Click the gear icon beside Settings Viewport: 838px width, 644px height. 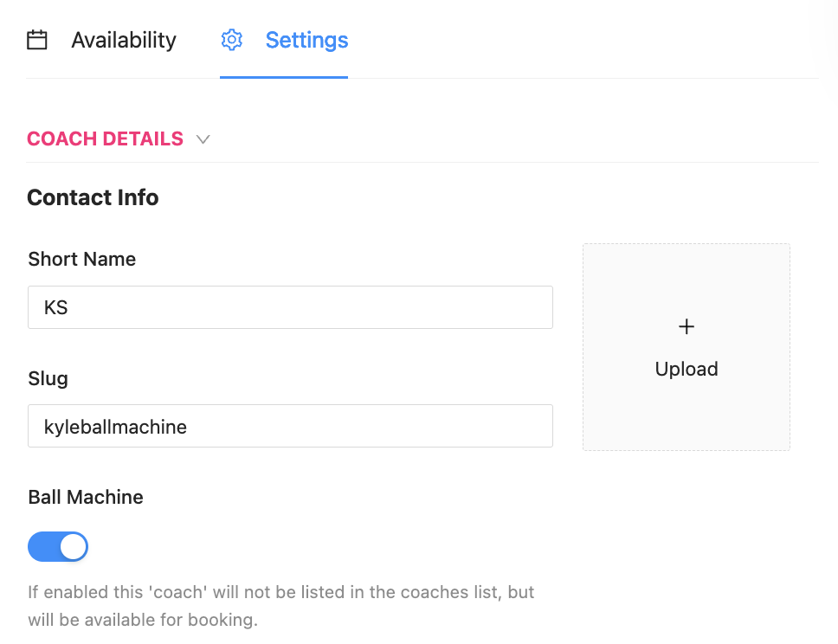pyautogui.click(x=232, y=40)
